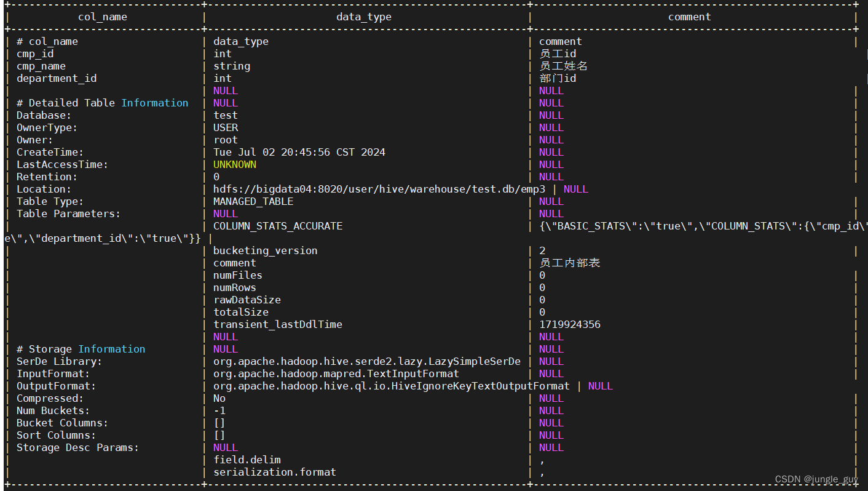Click the 部门id comment text
This screenshot has height=491, width=868.
(558, 79)
